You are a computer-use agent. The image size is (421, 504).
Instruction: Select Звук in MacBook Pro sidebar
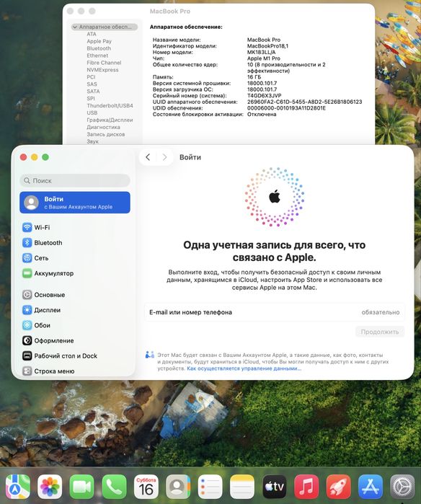(x=92, y=141)
